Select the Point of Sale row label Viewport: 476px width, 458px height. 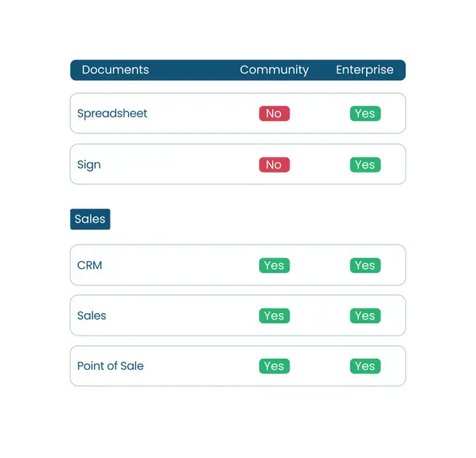click(x=110, y=366)
